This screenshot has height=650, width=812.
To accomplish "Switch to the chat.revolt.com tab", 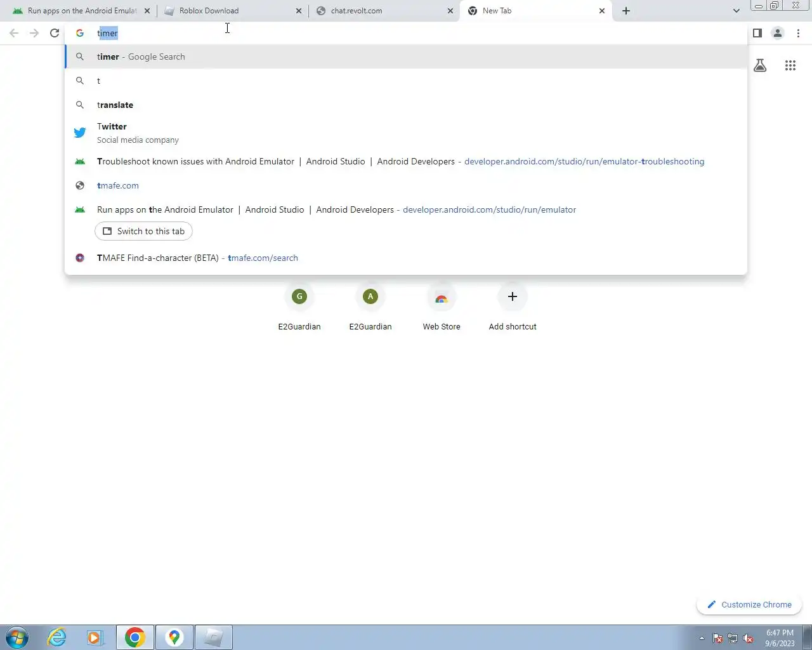I will [x=384, y=11].
